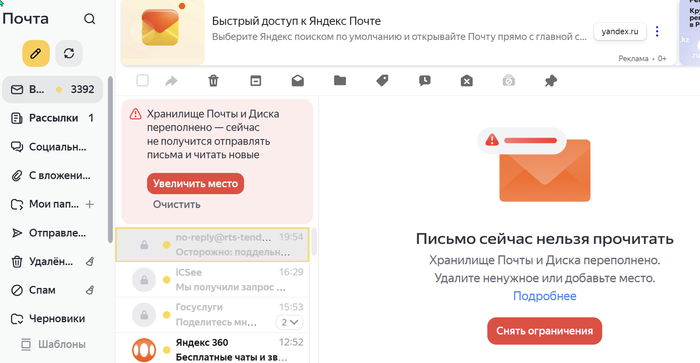Screen dimensions: 700x363
Task: Move message with toolbar folder icon
Action: (340, 81)
